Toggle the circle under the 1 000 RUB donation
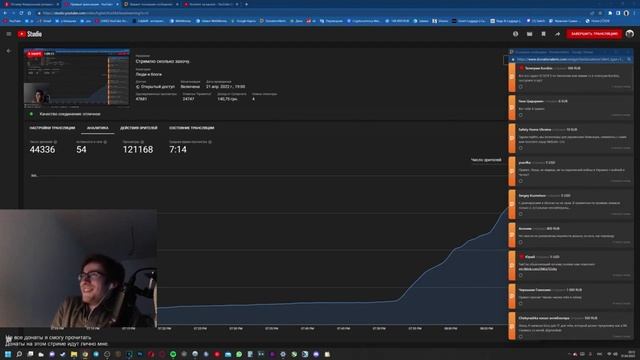Screen dimensions: 640x360 (x=520, y=304)
